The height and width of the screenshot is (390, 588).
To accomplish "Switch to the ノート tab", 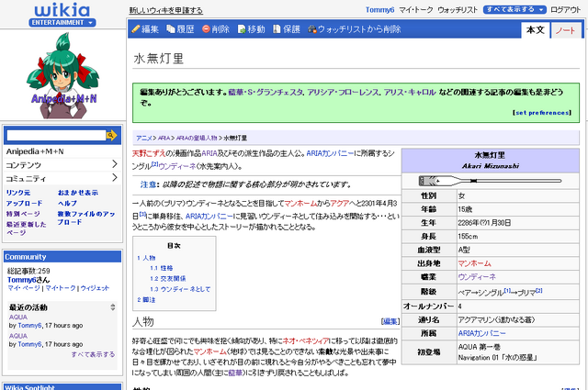I will click(x=565, y=30).
